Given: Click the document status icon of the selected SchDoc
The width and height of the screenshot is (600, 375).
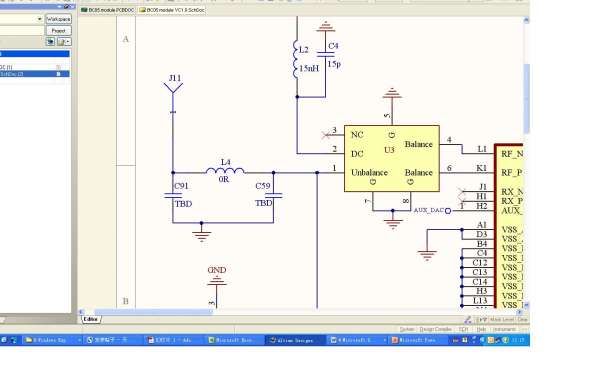Looking at the screenshot, I should (58, 74).
